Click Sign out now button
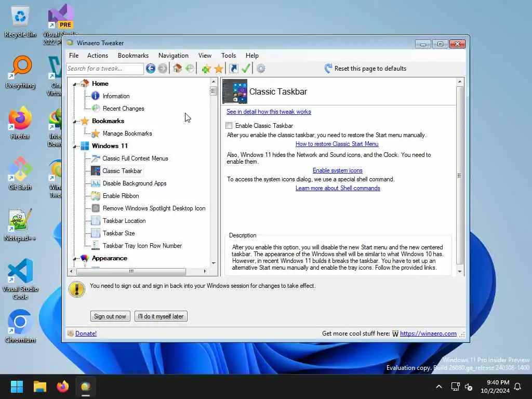This screenshot has height=399, width=532. click(x=110, y=316)
